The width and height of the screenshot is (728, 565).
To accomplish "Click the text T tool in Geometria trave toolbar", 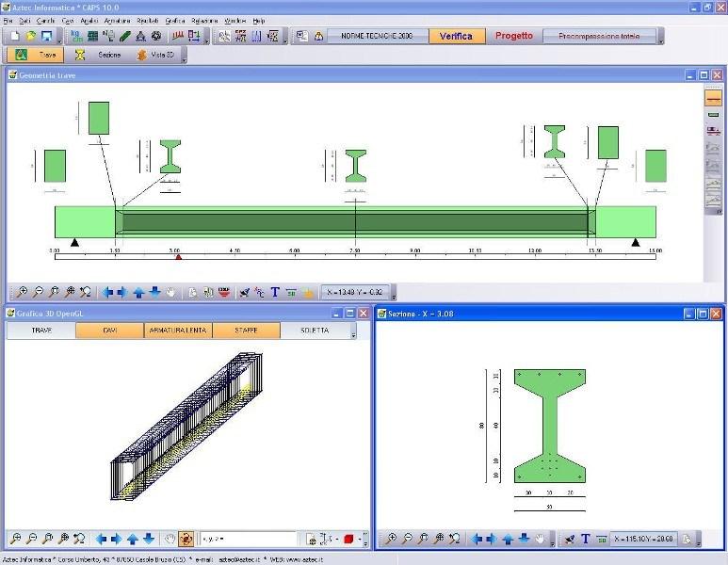I will [x=275, y=292].
